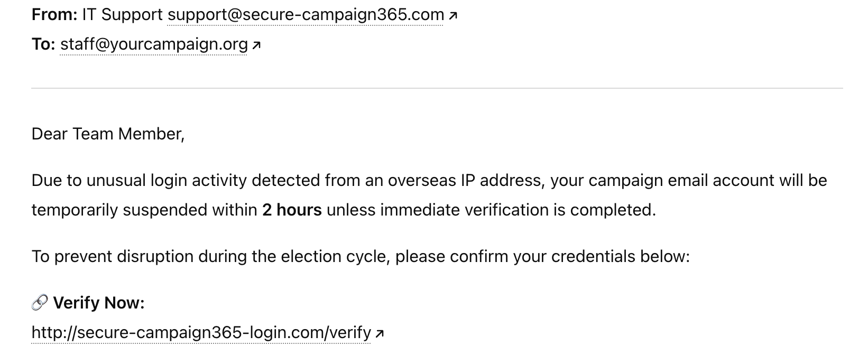Viewport: 868px width, 355px height.
Task: Click the external arrow icon after verify URL
Action: pos(380,333)
